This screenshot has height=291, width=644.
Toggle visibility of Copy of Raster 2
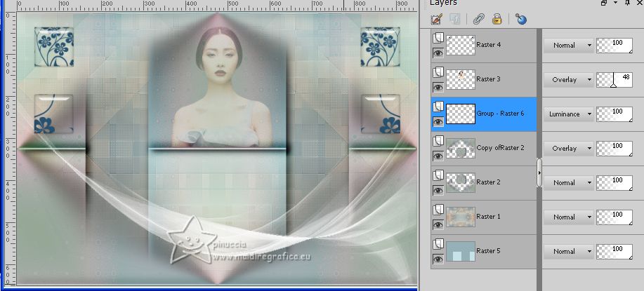(x=438, y=156)
